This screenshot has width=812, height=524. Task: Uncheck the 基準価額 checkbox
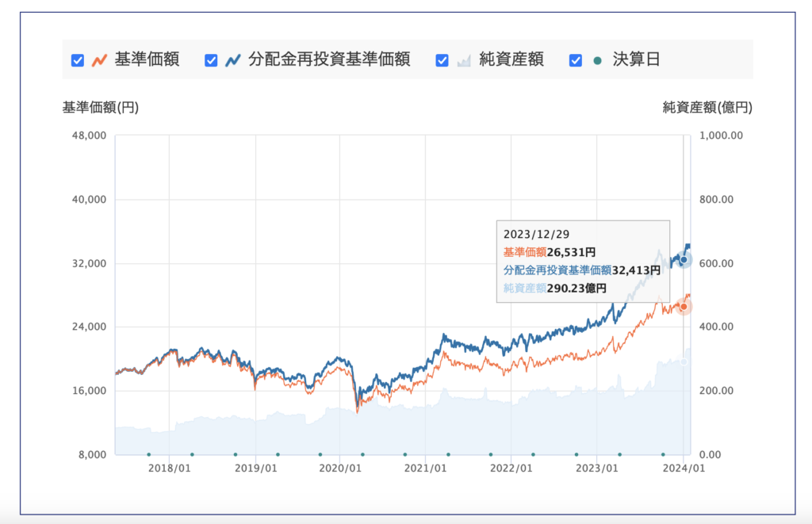(x=78, y=60)
